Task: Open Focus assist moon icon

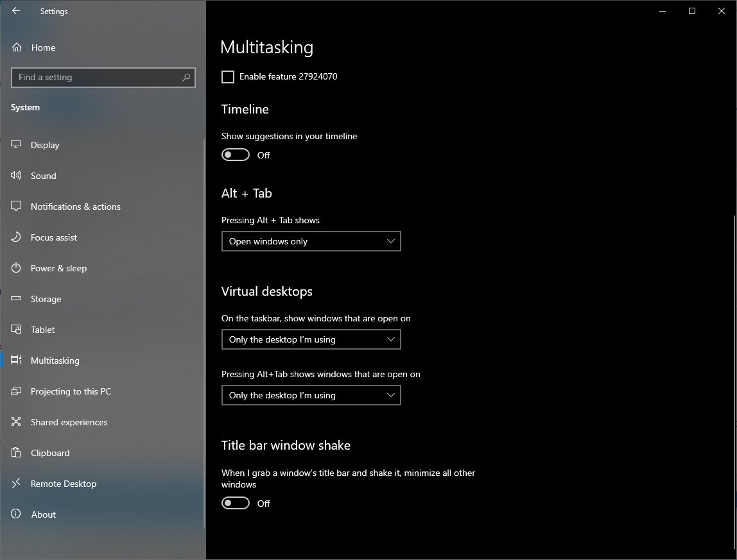Action: 17,237
